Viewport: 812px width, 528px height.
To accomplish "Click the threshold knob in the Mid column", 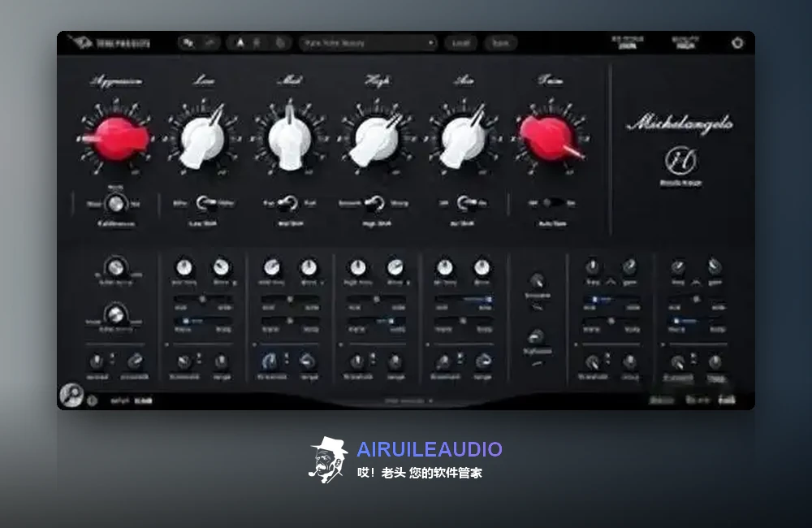I will (x=270, y=361).
